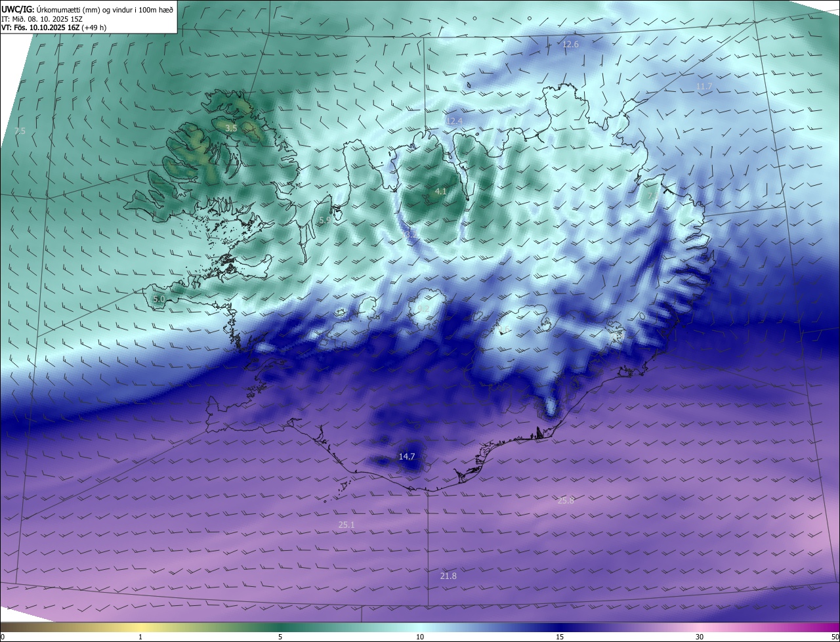Click the color scale tick labeled 50

835,637
